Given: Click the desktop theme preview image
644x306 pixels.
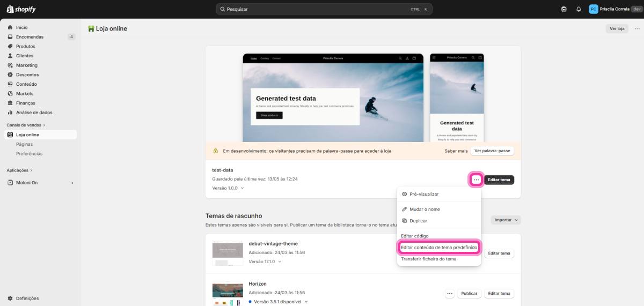Looking at the screenshot, I should point(333,98).
